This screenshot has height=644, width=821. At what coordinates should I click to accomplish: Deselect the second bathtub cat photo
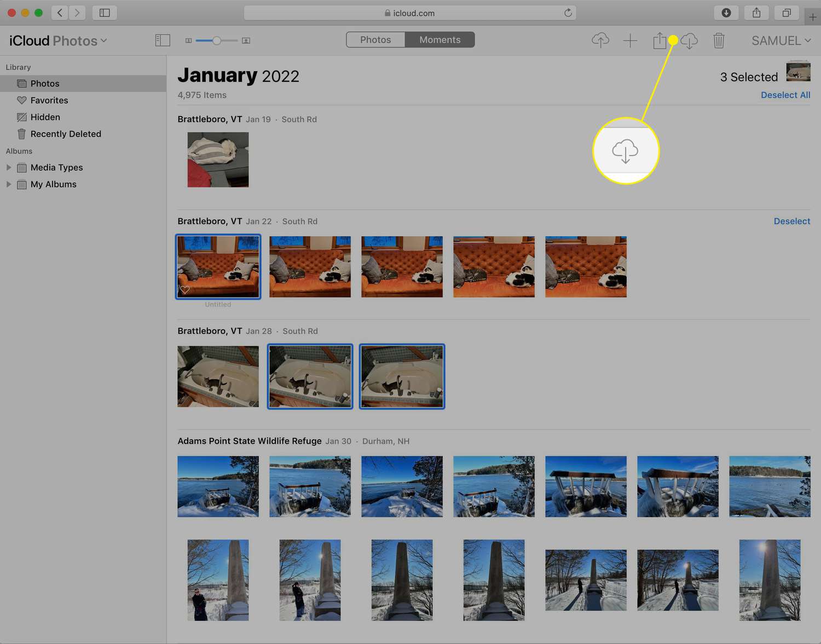click(310, 376)
